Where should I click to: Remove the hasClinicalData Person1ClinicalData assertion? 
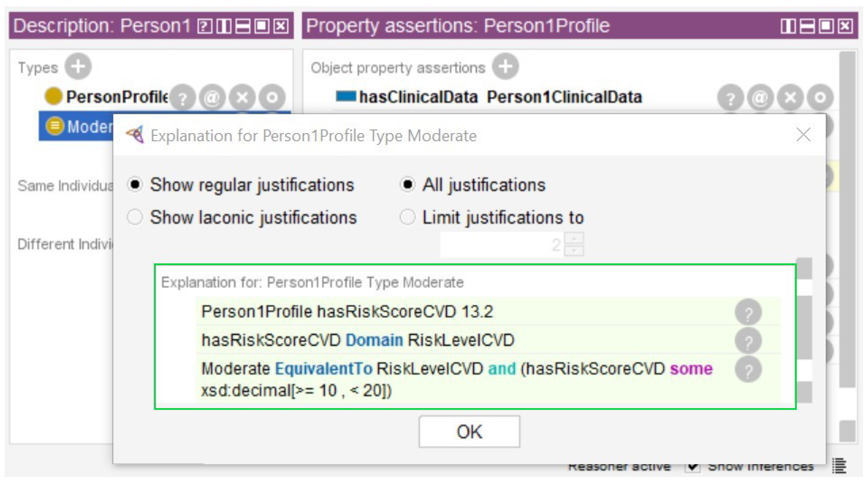(x=790, y=98)
